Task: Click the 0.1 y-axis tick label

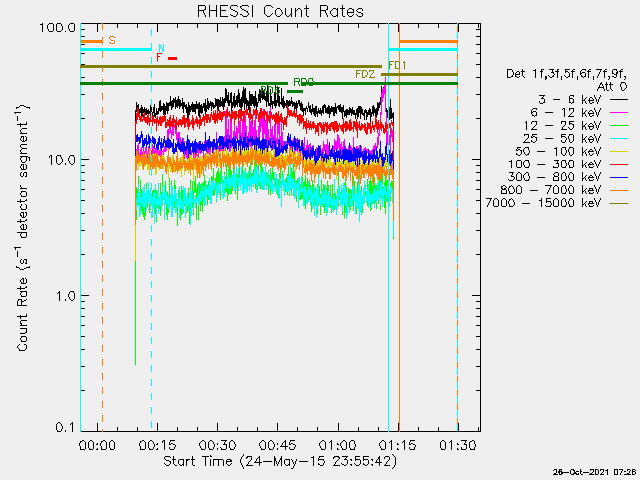Action: [x=65, y=427]
